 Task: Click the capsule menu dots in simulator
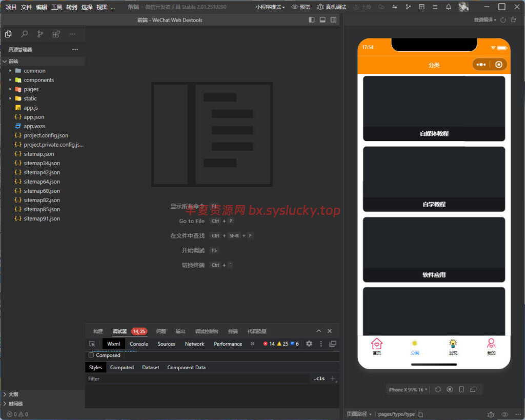point(481,65)
